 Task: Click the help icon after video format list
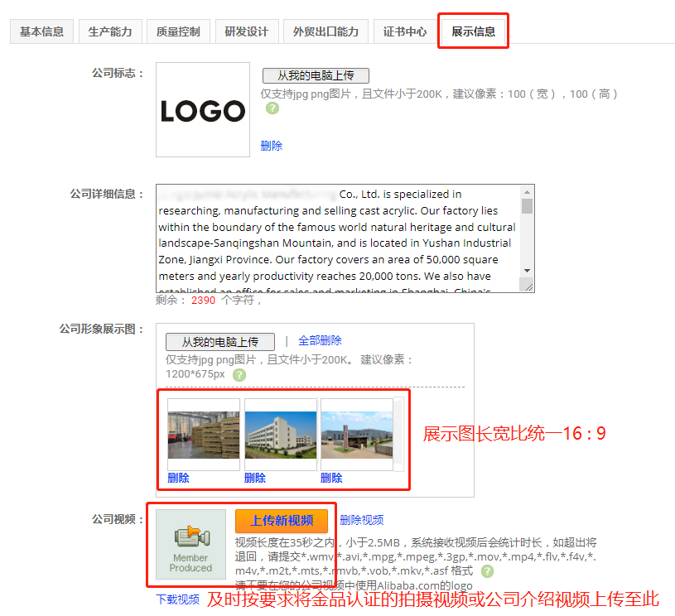pos(487,571)
